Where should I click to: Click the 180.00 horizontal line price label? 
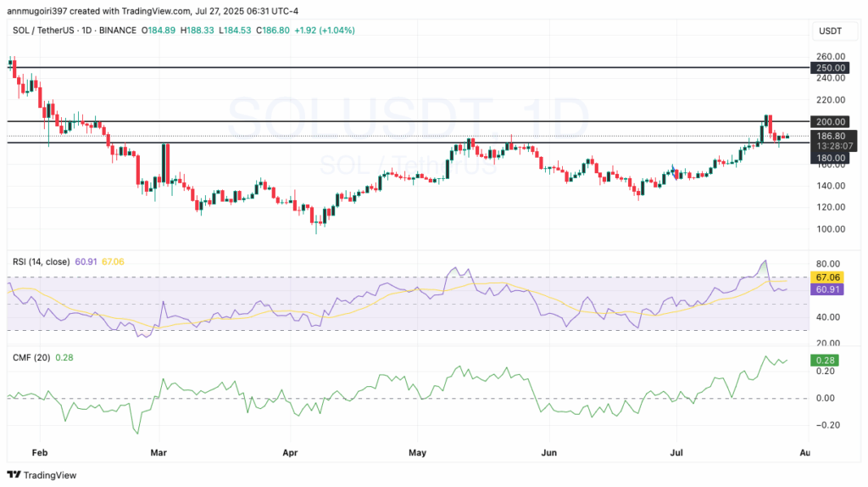828,158
